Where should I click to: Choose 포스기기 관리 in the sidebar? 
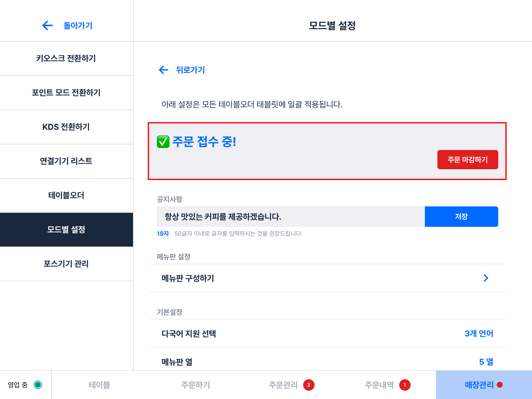tap(66, 264)
